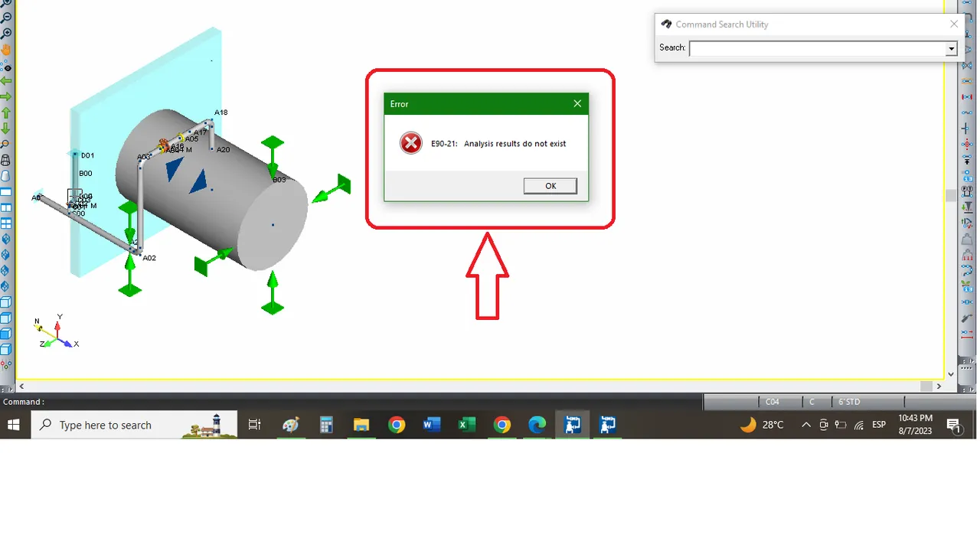The image size is (980, 551).
Task: Click the vertical scrollbar thumb
Action: pos(951,195)
